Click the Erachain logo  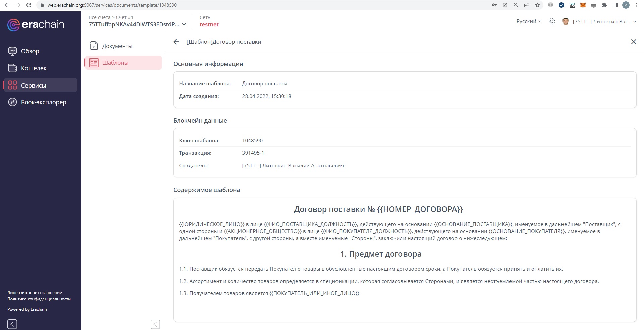[x=35, y=24]
